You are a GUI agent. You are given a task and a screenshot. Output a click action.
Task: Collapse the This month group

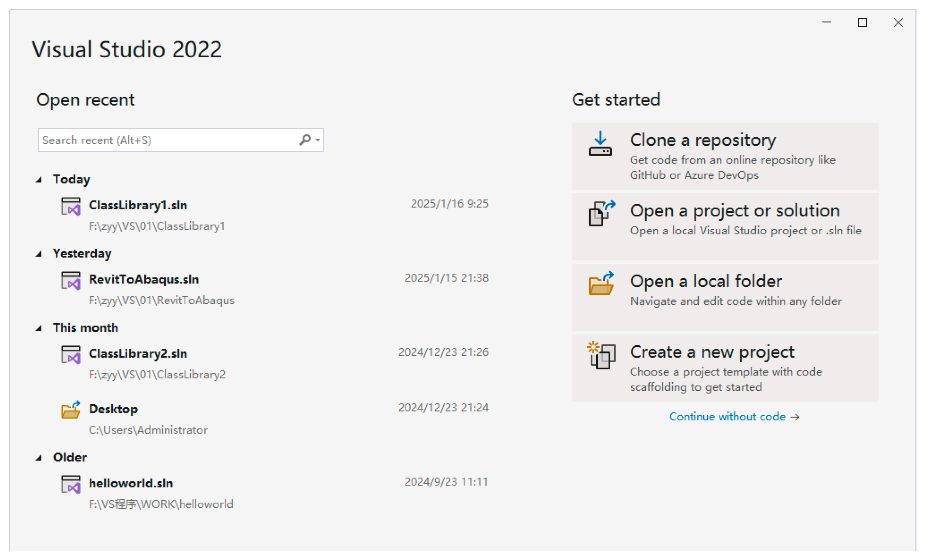click(39, 328)
